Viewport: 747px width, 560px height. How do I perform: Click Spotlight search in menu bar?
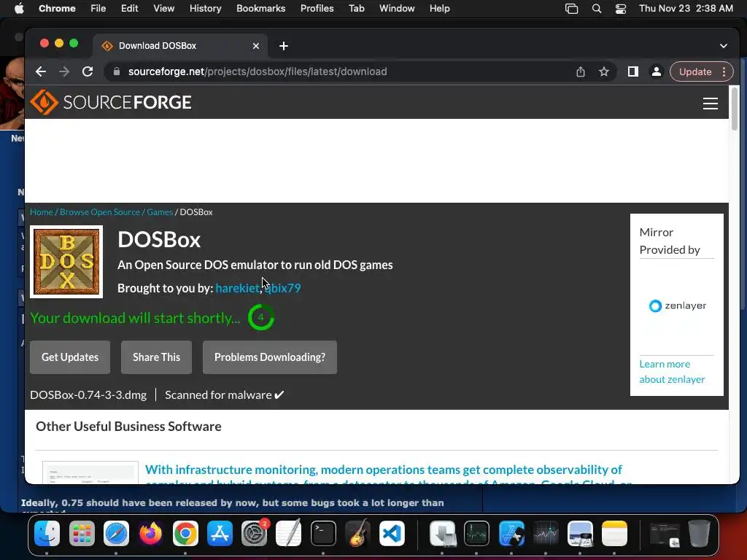[x=597, y=9]
